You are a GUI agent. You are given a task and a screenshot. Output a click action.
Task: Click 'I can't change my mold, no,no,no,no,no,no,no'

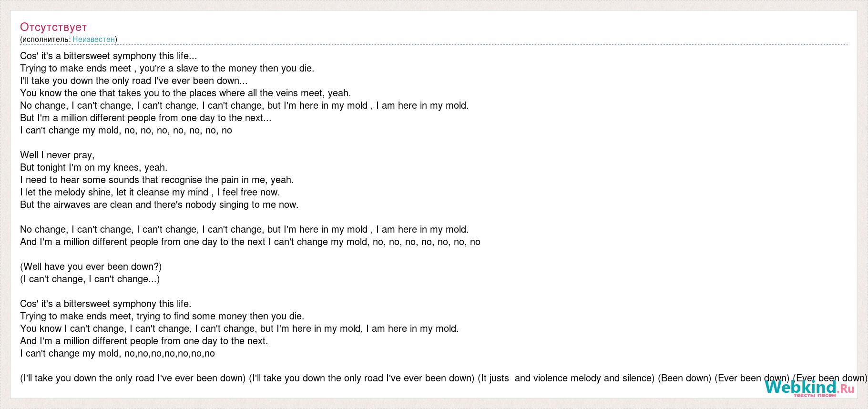[x=118, y=353]
